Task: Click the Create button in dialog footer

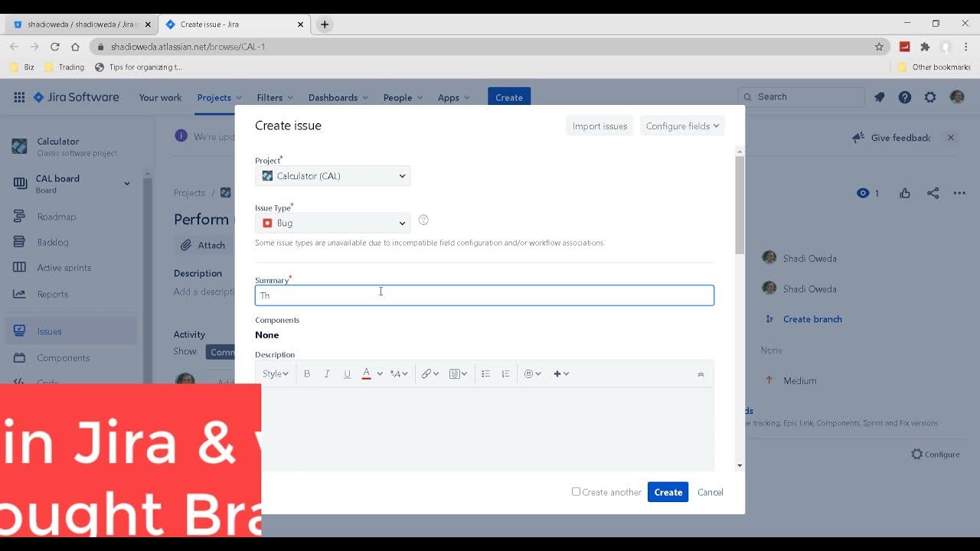Action: pyautogui.click(x=668, y=492)
